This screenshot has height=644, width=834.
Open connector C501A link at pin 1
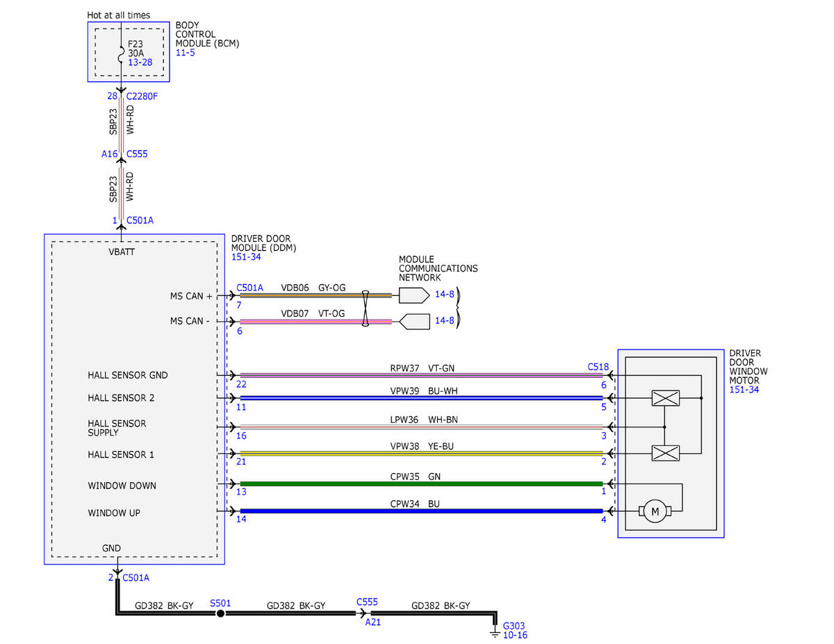[x=140, y=220]
